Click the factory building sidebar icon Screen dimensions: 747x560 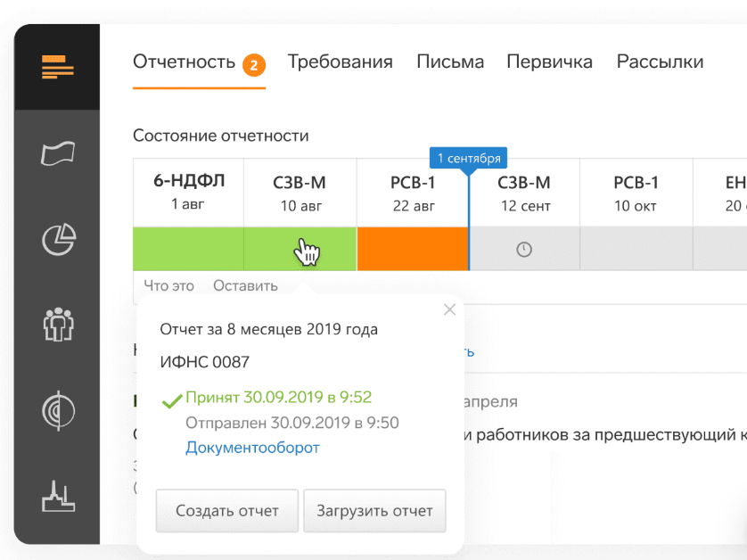(x=58, y=496)
